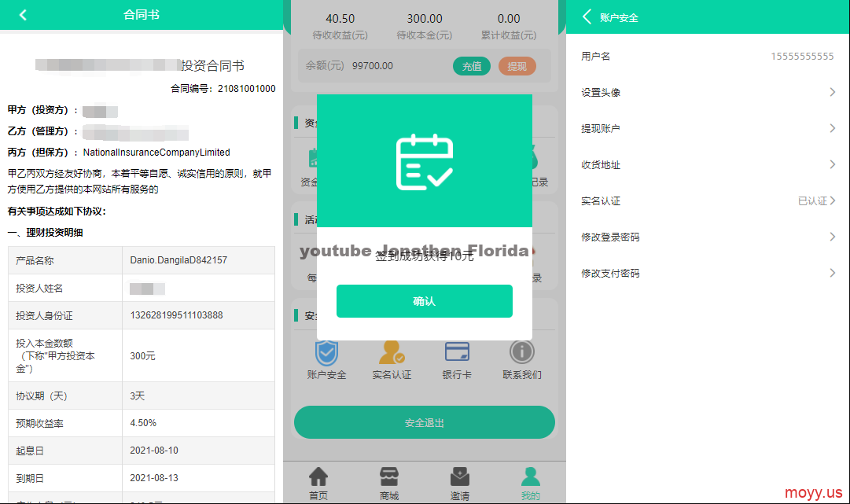Click product name Danio.DangilaD842157 cell

click(198, 260)
